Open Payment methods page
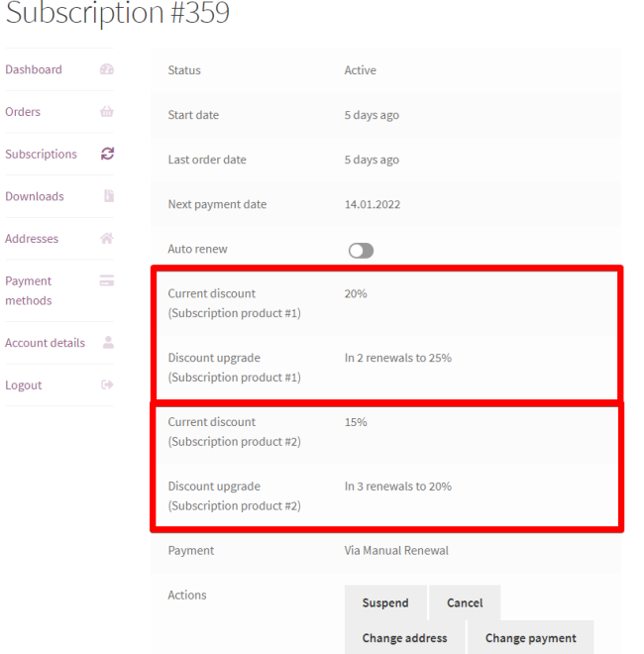 (29, 290)
